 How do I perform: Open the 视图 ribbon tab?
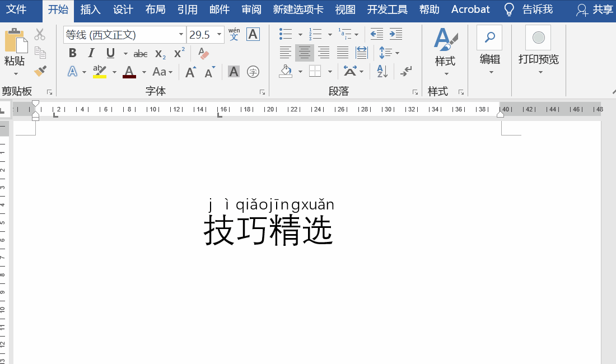(344, 9)
